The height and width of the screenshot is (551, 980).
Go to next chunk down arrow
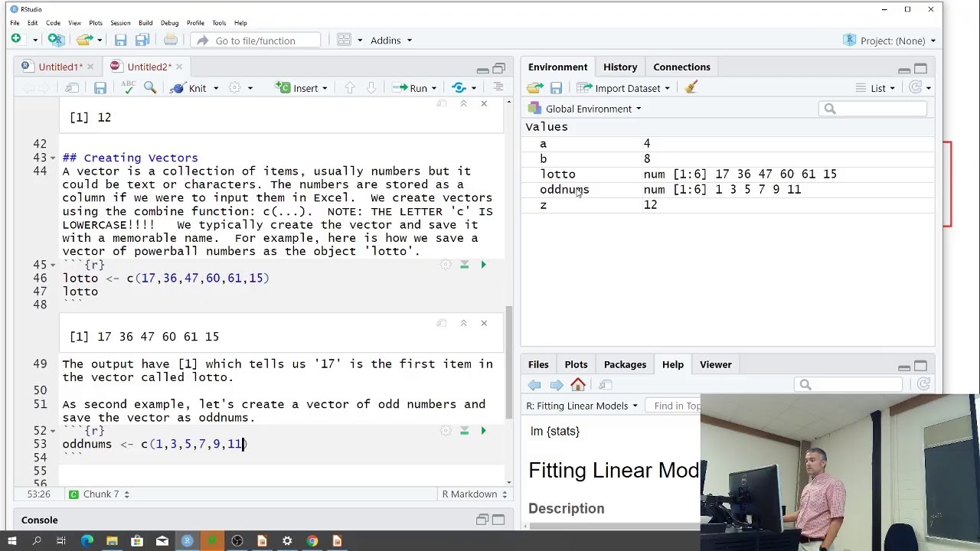(371, 88)
